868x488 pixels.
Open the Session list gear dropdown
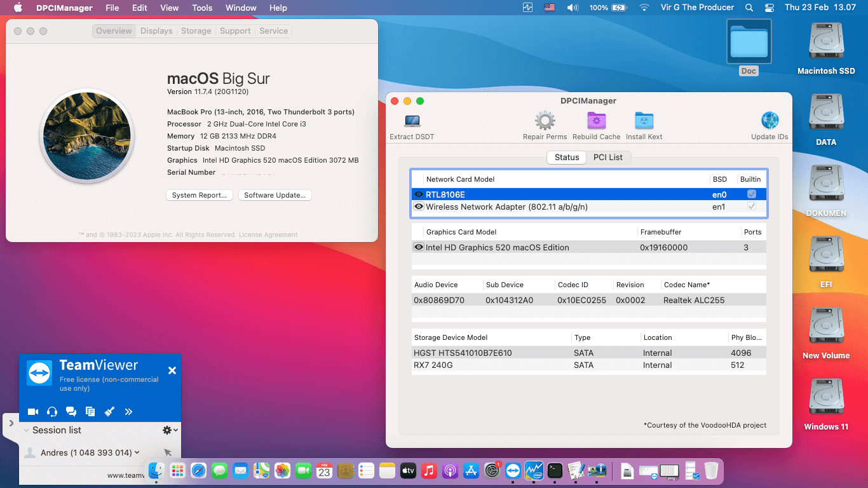click(168, 430)
